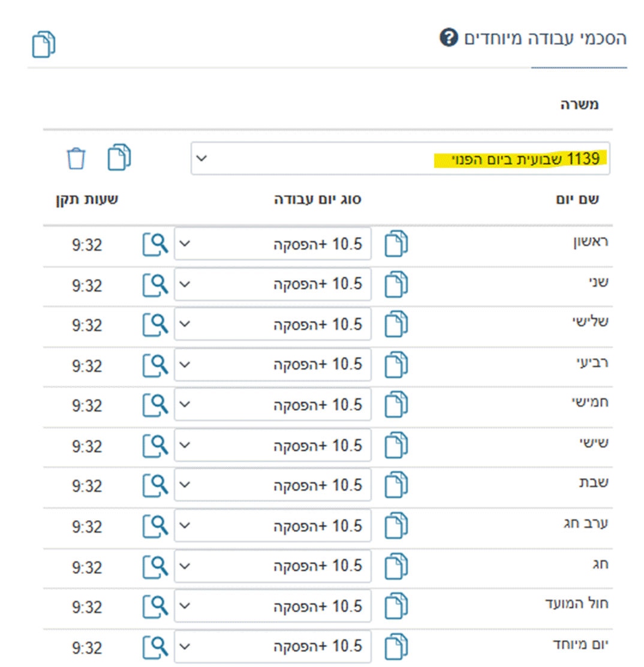Click the 9:32 standard hours value for ראשון
The height and width of the screenshot is (667, 644).
tap(87, 245)
